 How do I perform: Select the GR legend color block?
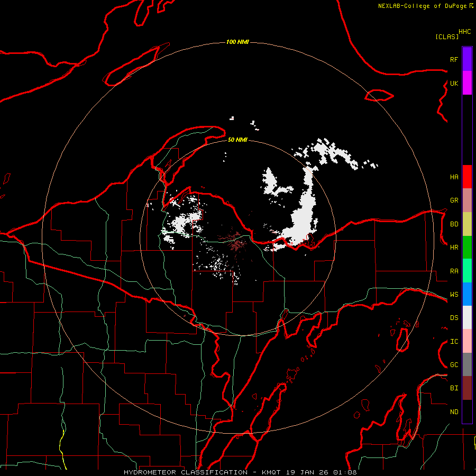(x=467, y=200)
